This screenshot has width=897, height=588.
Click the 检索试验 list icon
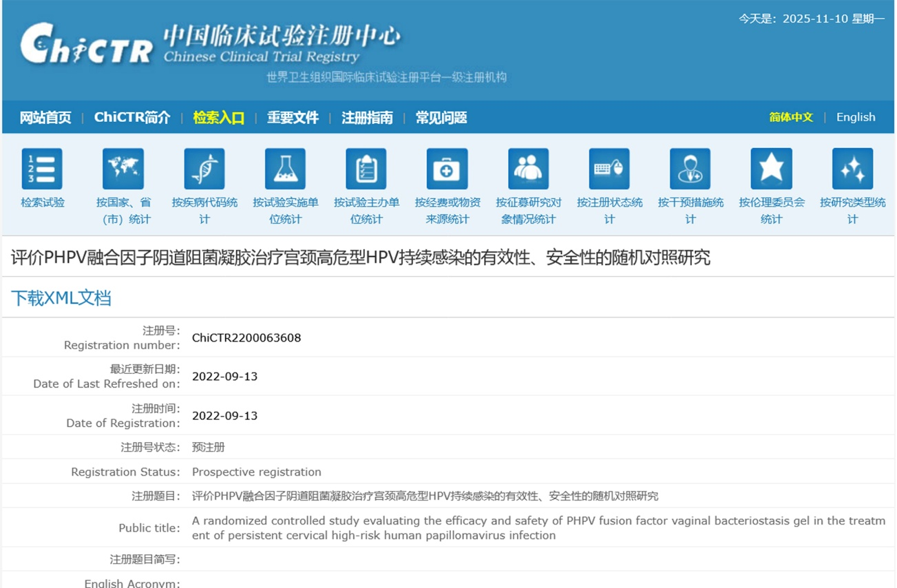(x=42, y=169)
